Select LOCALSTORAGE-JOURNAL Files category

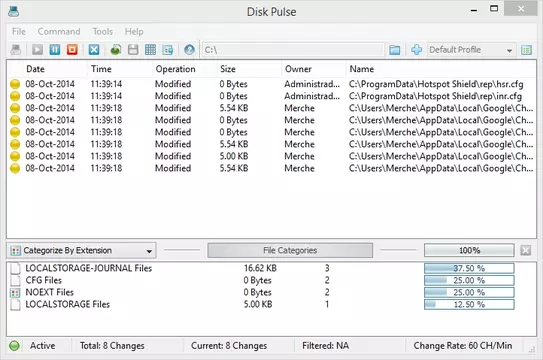click(x=272, y=268)
